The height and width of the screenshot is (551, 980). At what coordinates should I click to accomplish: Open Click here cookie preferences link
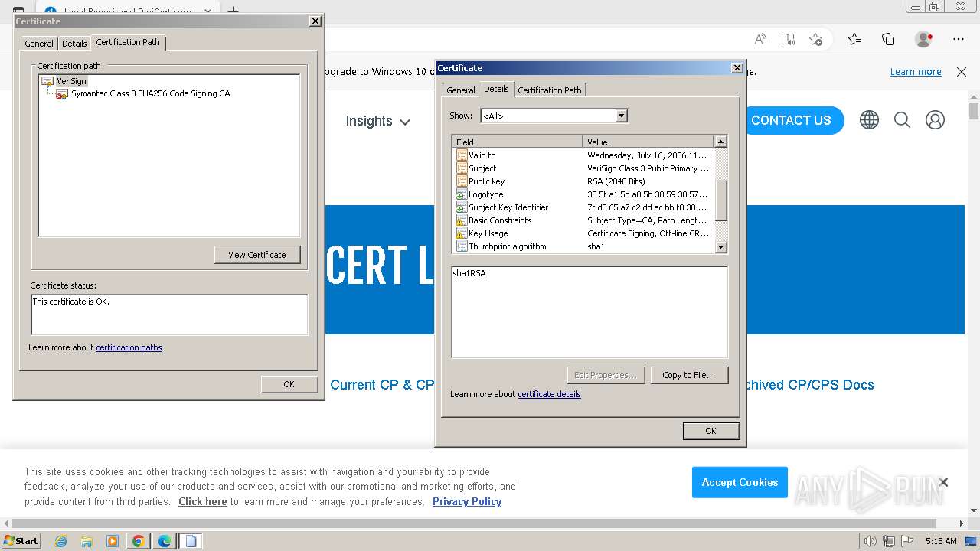point(203,502)
